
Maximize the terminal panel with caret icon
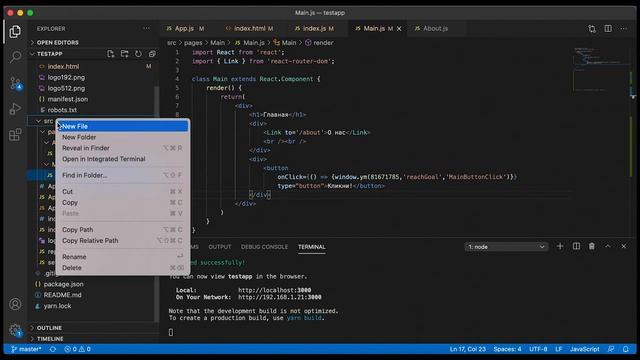pos(608,247)
